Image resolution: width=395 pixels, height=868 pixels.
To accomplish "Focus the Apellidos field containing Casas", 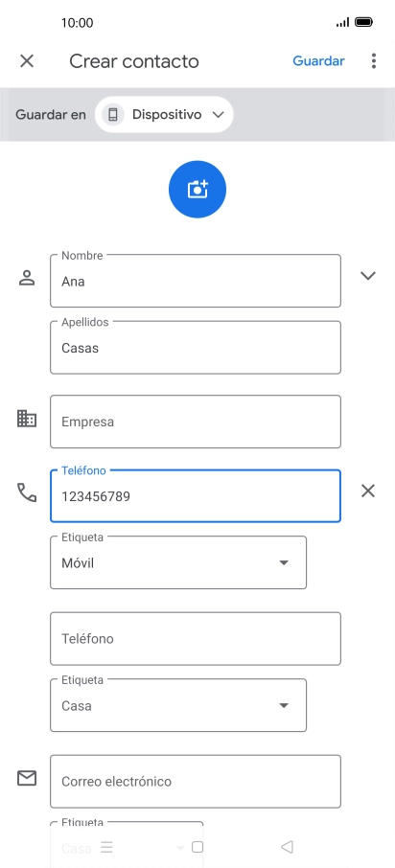I will click(196, 348).
